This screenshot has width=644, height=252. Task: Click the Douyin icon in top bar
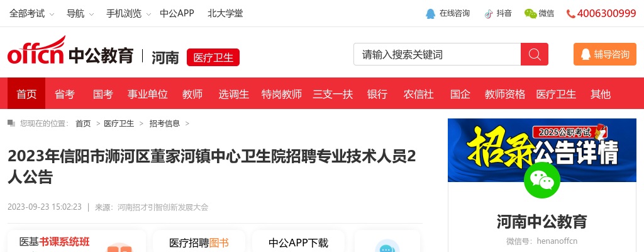click(488, 14)
